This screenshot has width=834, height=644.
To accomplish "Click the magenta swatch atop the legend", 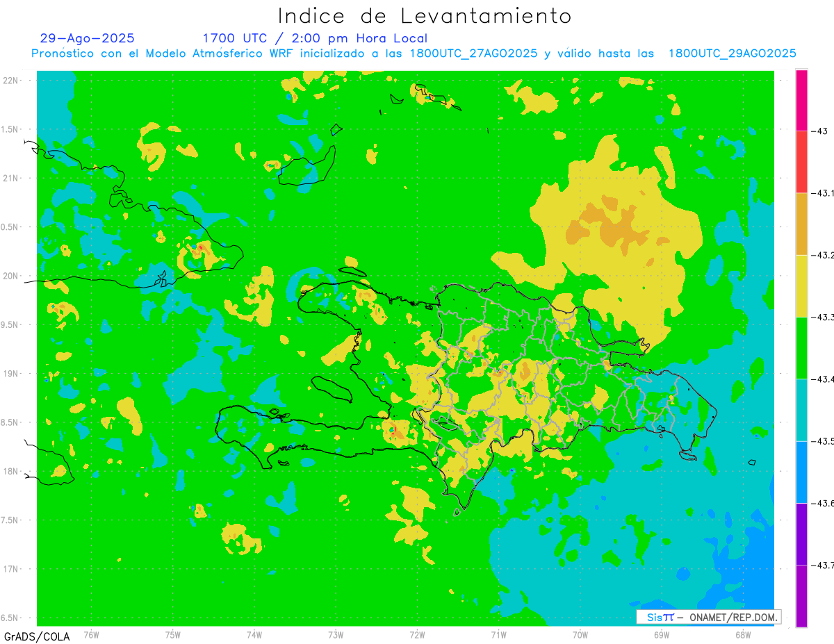I will pyautogui.click(x=801, y=100).
